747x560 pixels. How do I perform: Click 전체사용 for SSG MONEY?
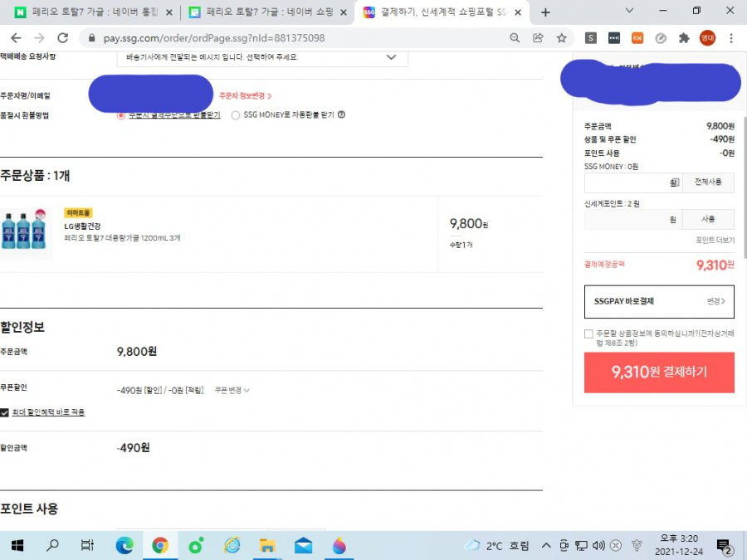[708, 182]
